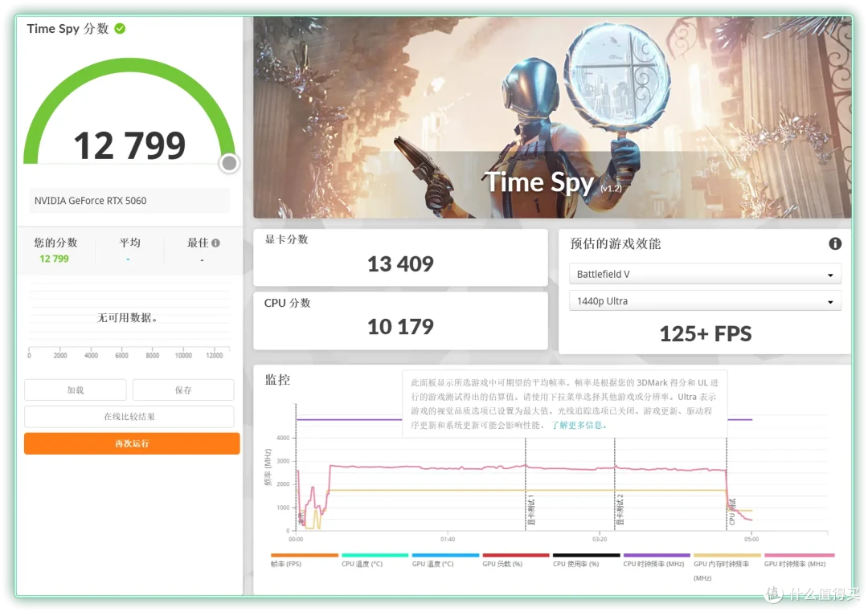Click the 加载 button
The width and height of the screenshot is (868, 612).
(76, 390)
